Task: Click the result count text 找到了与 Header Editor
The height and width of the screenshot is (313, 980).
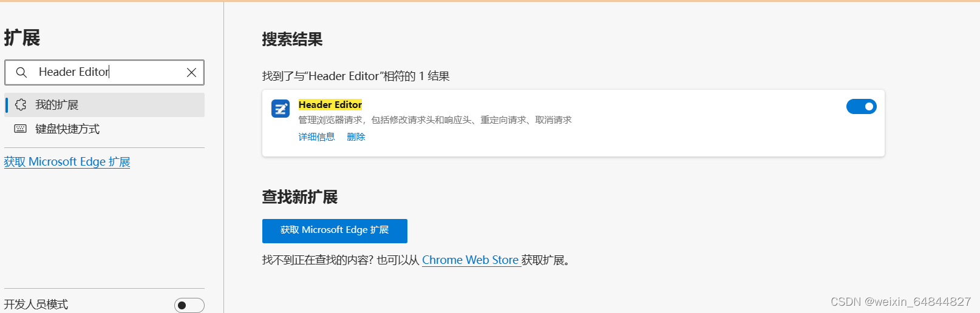Action: 356,76
